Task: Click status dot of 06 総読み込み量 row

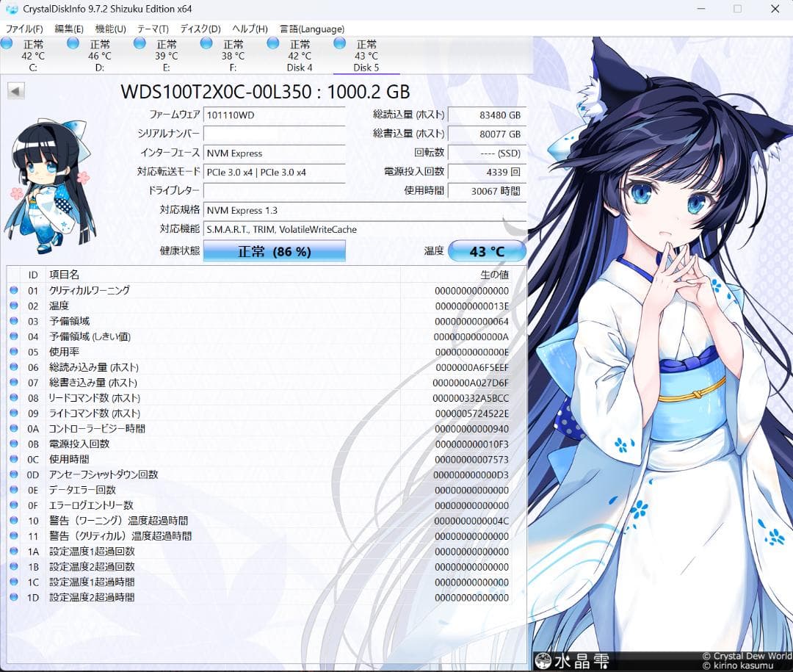Action: click(14, 366)
